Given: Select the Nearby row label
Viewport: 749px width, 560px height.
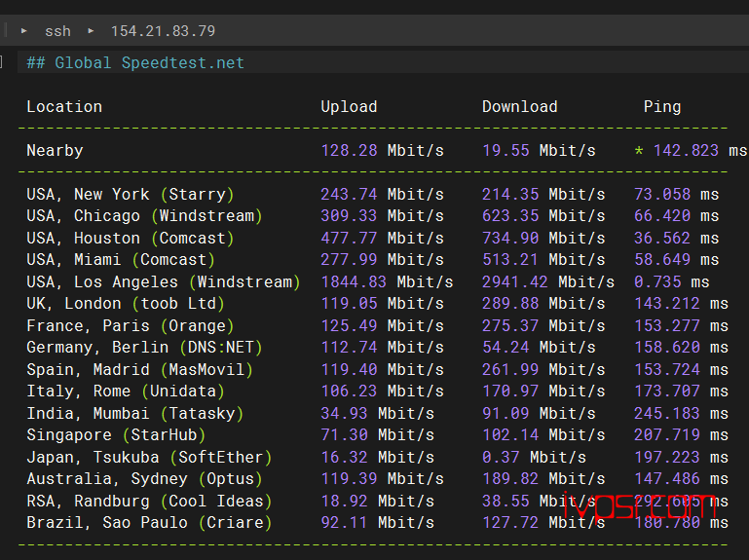Looking at the screenshot, I should tap(55, 151).
